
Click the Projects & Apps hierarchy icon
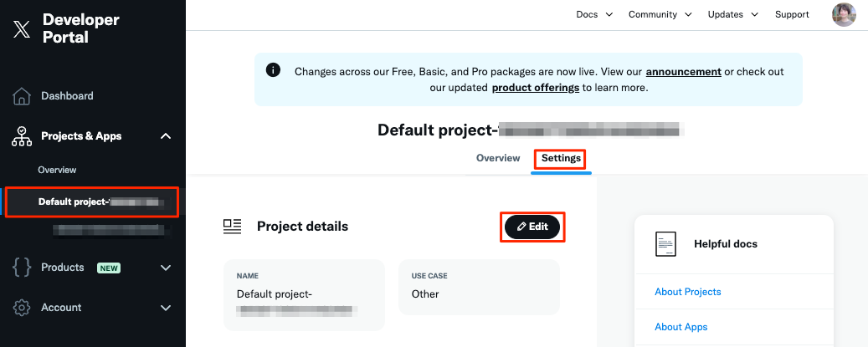pos(23,136)
